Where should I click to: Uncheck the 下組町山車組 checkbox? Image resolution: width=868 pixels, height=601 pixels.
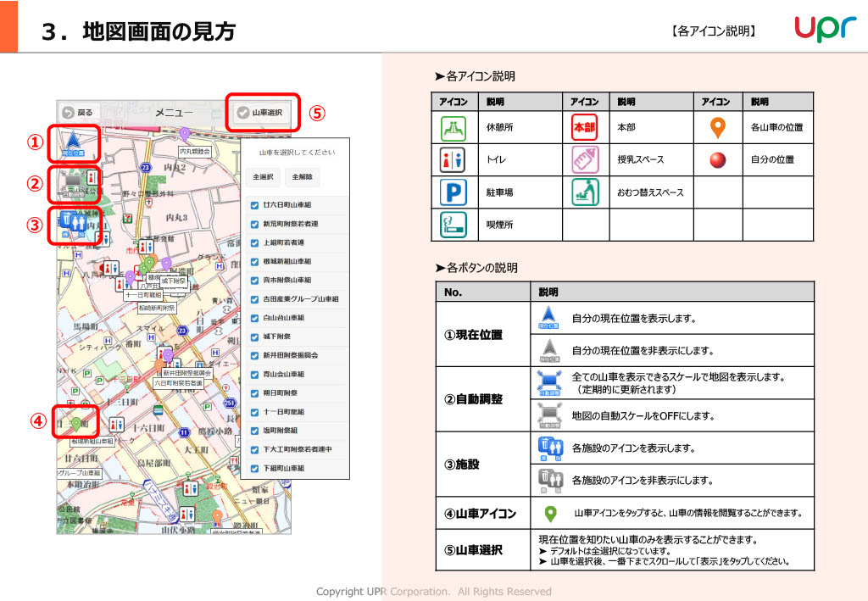click(x=254, y=468)
